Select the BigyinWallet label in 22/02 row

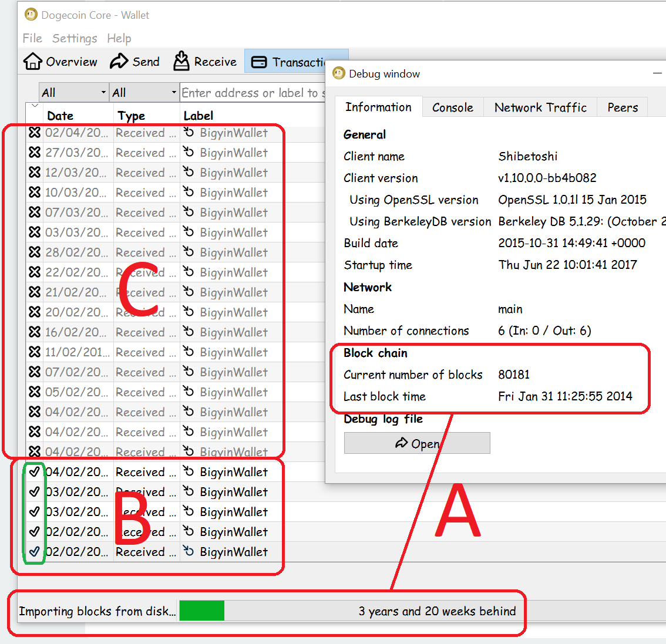234,272
